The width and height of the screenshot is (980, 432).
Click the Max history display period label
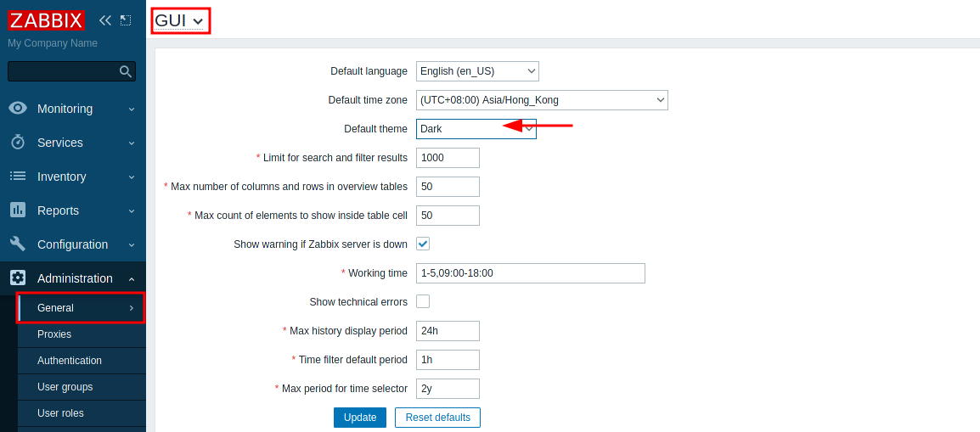tap(348, 330)
